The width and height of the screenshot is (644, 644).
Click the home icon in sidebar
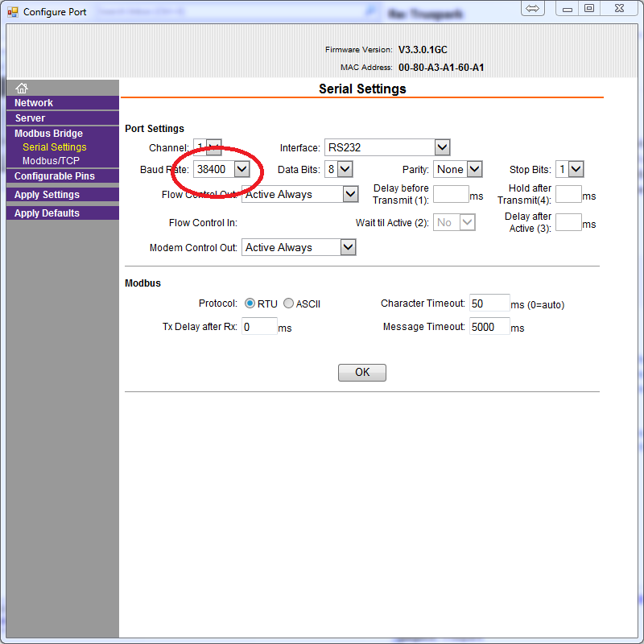coord(22,88)
